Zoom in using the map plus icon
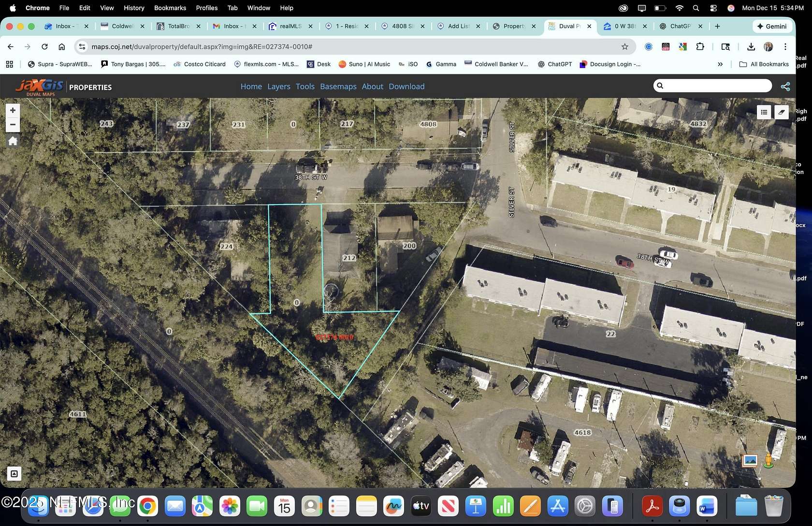 [13, 110]
